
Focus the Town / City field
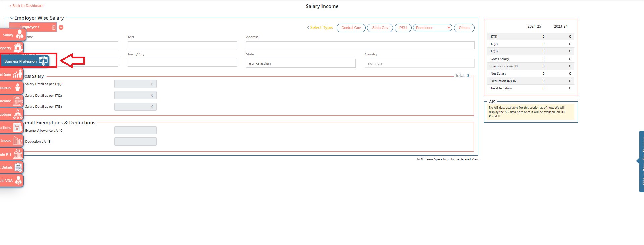[182, 63]
